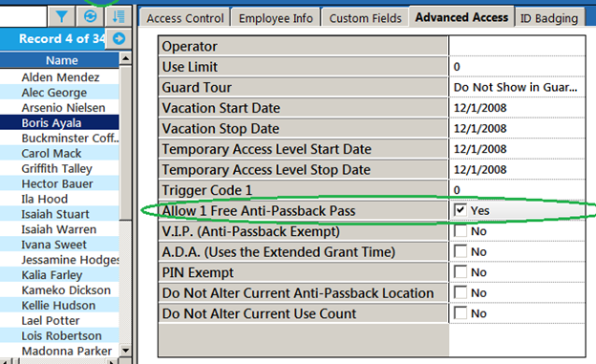Open the Guard Tour value dropdown
The image size is (596, 364).
click(x=517, y=87)
